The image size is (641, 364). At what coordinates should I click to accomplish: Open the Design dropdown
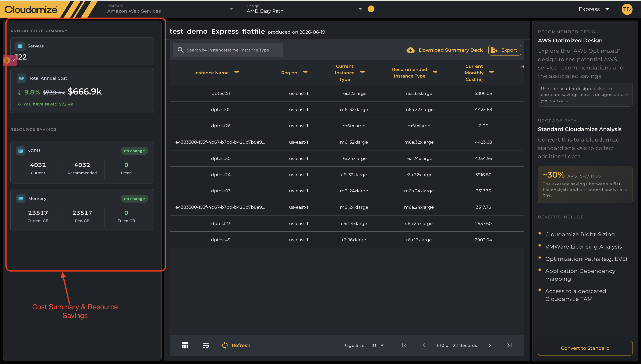click(304, 9)
